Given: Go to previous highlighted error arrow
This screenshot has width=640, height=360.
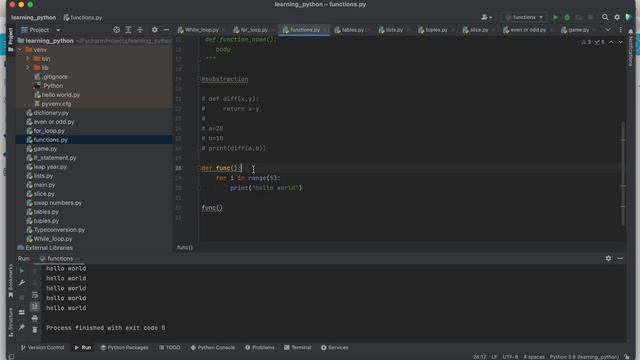Looking at the screenshot, I should point(611,42).
